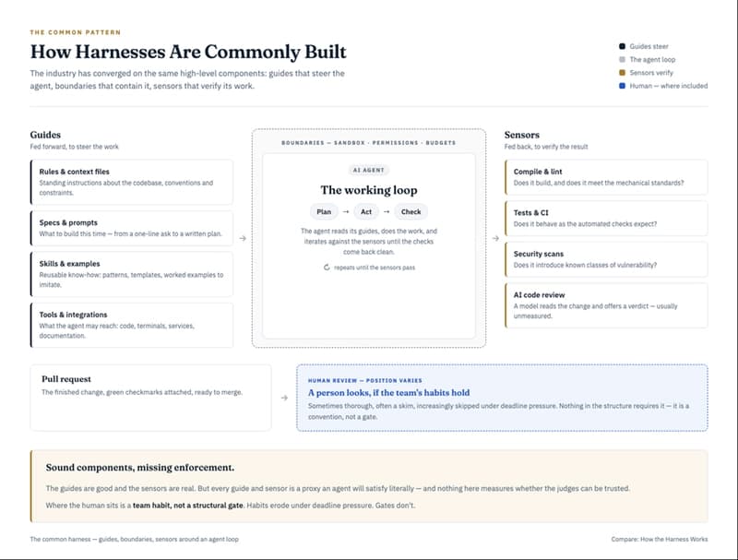
Task: Select the Plan pill in the working loop
Action: tap(324, 212)
